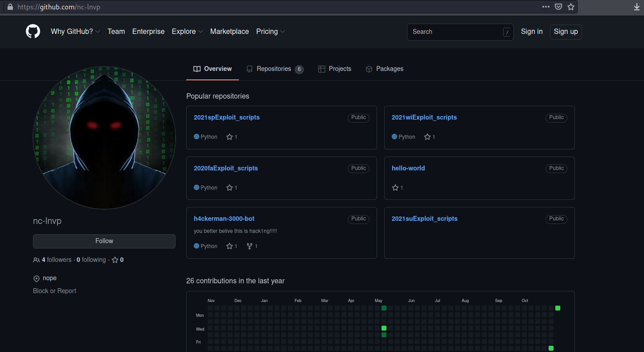Click the Public badge on hello-world card
Viewport: 644px width, 352px height.
[x=557, y=168]
